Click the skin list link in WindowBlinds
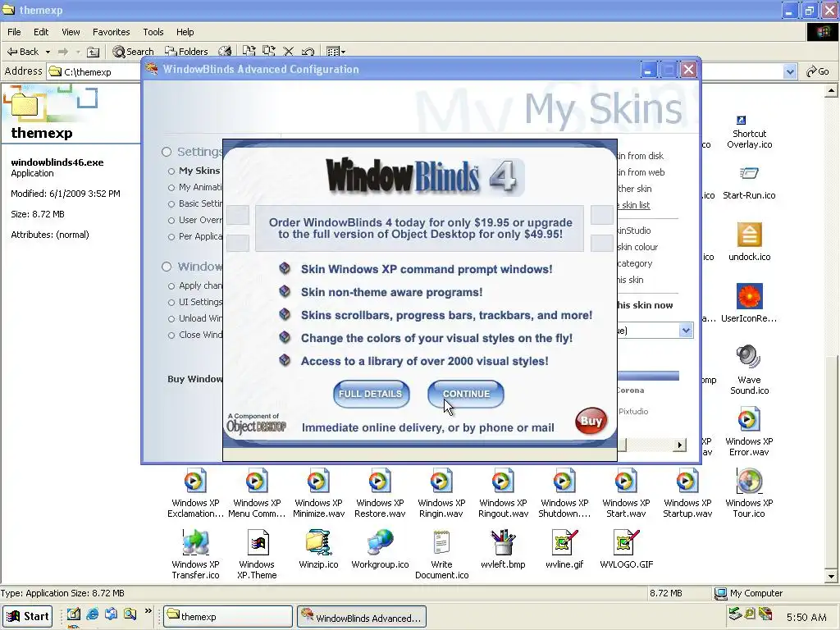 (x=636, y=205)
